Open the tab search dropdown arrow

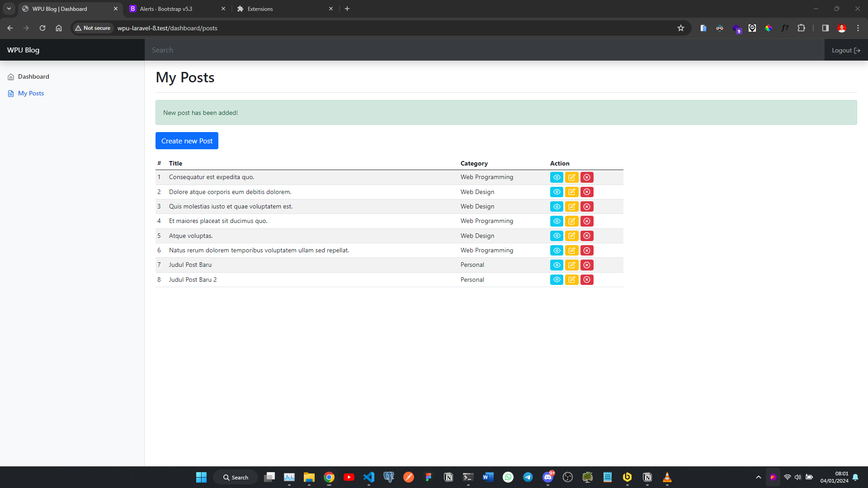(x=9, y=9)
